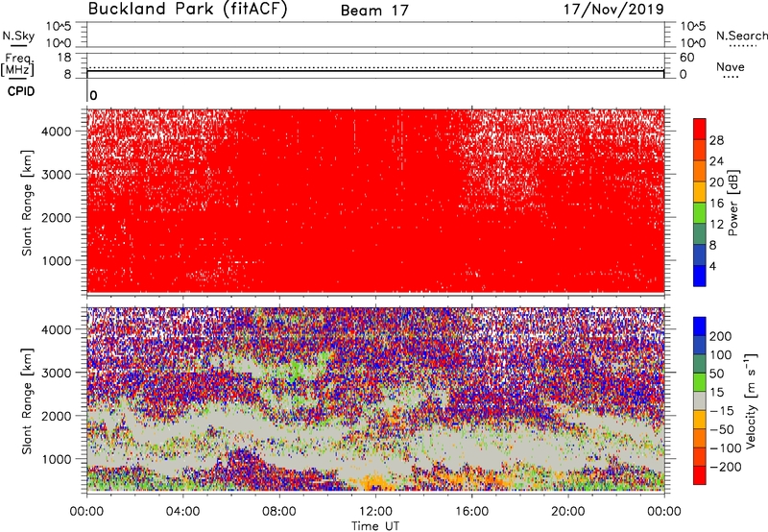The image size is (768, 532).
Task: Pick the Velocity segment between -100 and -200
Action: tap(700, 456)
